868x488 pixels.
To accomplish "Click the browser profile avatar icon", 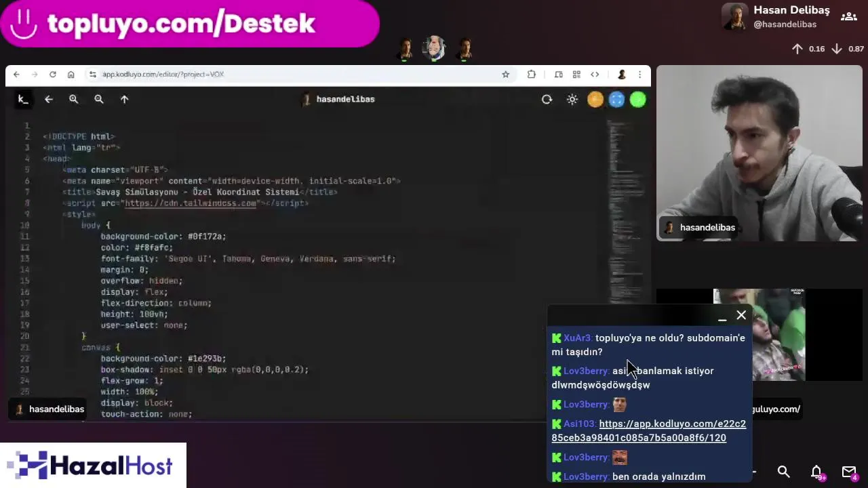I will (621, 75).
